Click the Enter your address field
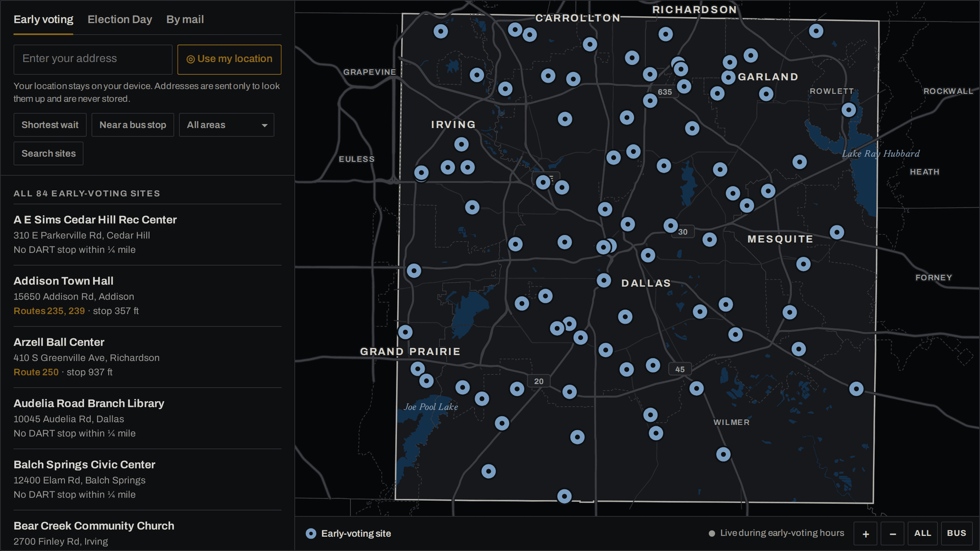This screenshot has height=551, width=980. coord(93,59)
